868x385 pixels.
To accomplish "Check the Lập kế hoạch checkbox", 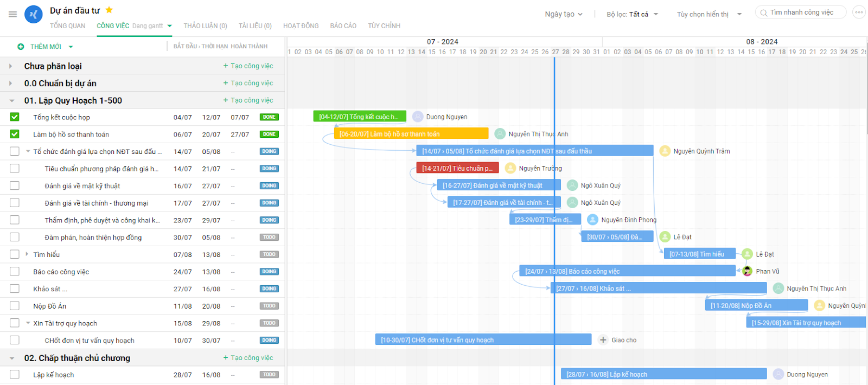I will (x=15, y=375).
